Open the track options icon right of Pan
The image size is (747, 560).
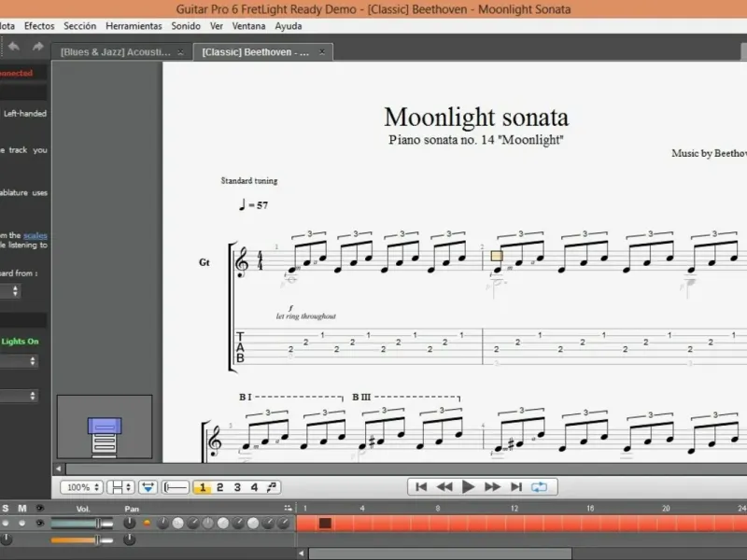pyautogui.click(x=288, y=508)
